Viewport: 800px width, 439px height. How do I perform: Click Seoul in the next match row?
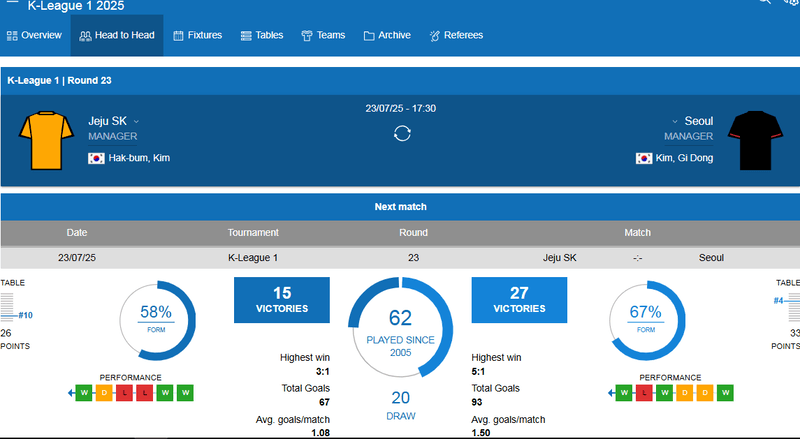click(x=711, y=258)
